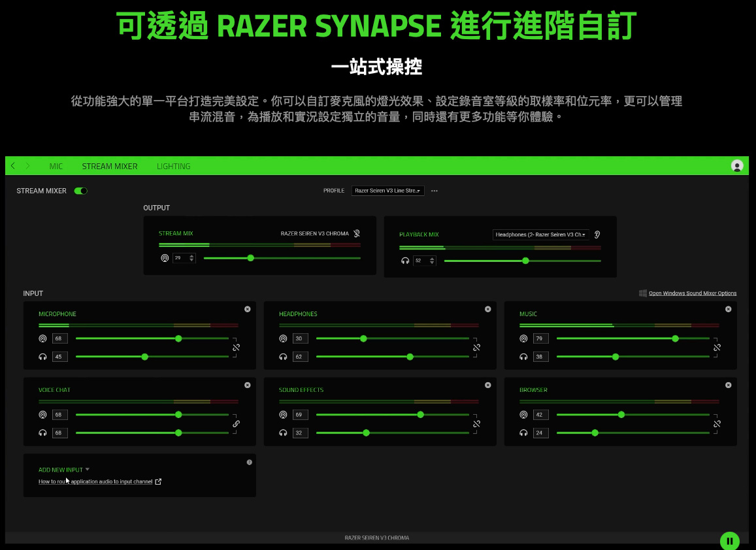Click Music channel playback headphone icon
This screenshot has width=756, height=550.
click(523, 357)
